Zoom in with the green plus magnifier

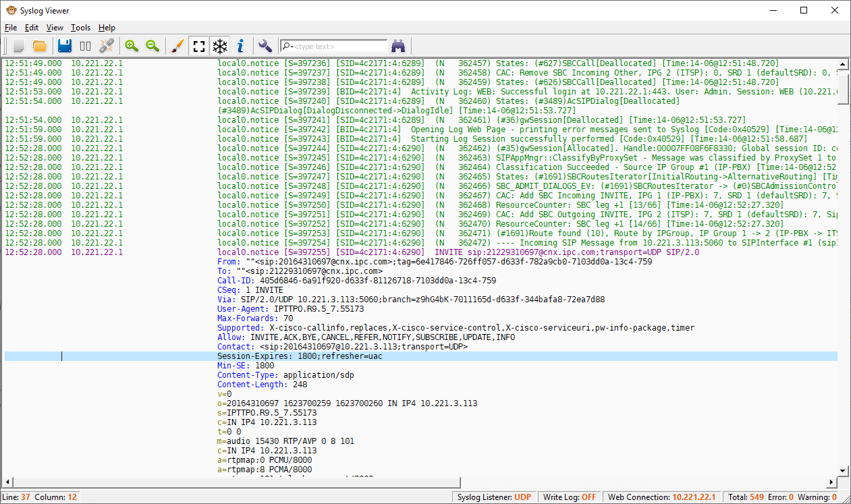tap(132, 46)
